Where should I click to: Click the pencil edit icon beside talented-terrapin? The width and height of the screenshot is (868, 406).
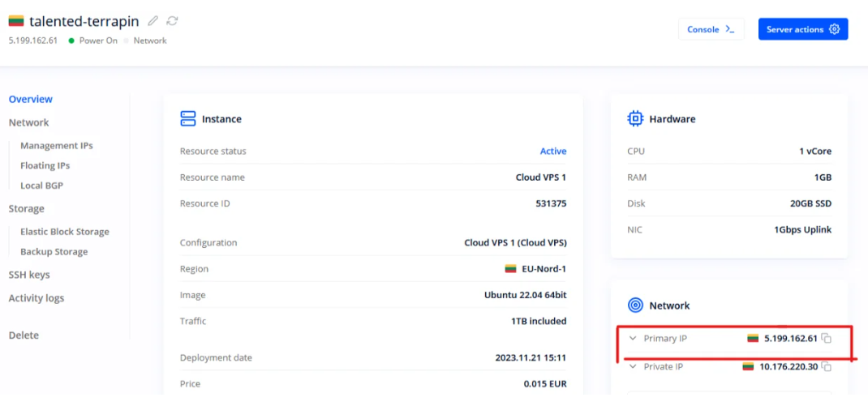point(153,21)
